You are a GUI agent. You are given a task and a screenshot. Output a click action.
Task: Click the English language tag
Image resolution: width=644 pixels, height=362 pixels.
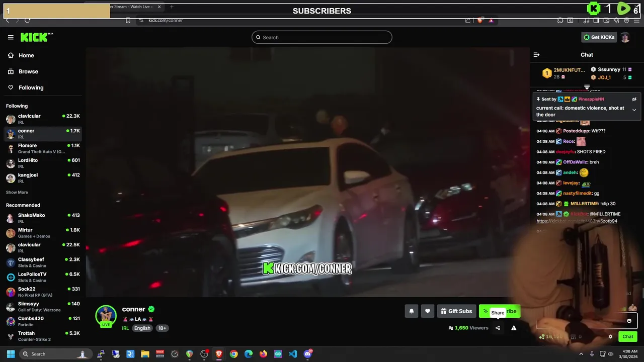pos(142,328)
